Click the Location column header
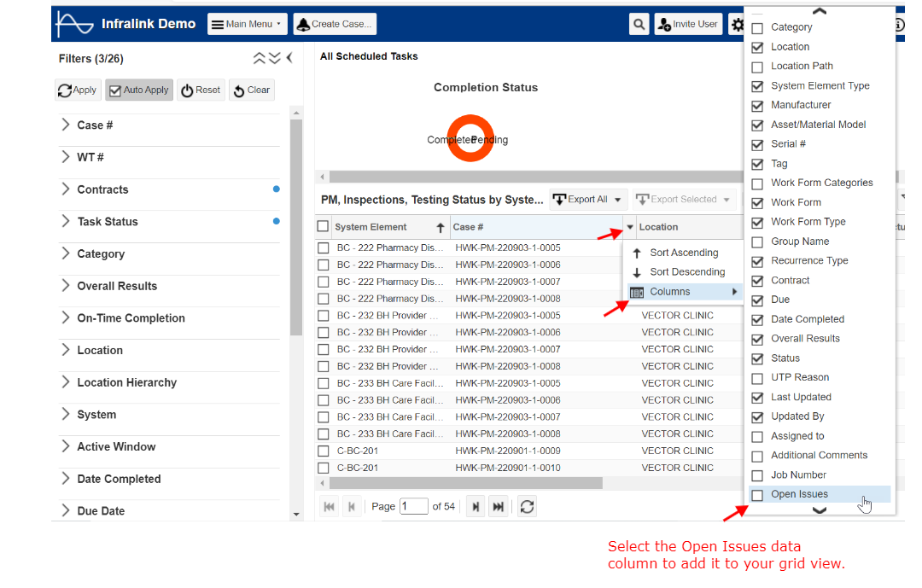The image size is (922, 588). point(689,227)
